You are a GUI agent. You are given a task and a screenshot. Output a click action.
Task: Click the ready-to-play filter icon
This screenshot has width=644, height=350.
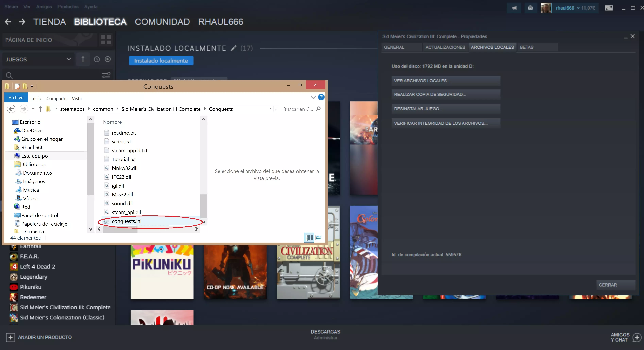pyautogui.click(x=108, y=59)
